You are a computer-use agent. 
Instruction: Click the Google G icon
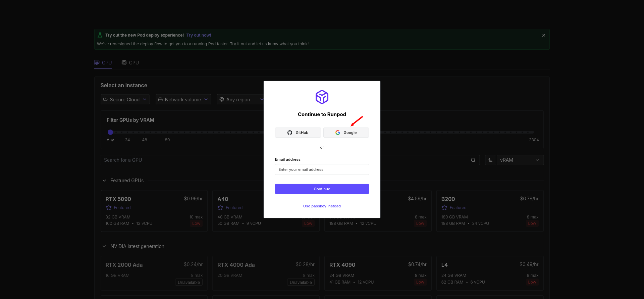(338, 133)
